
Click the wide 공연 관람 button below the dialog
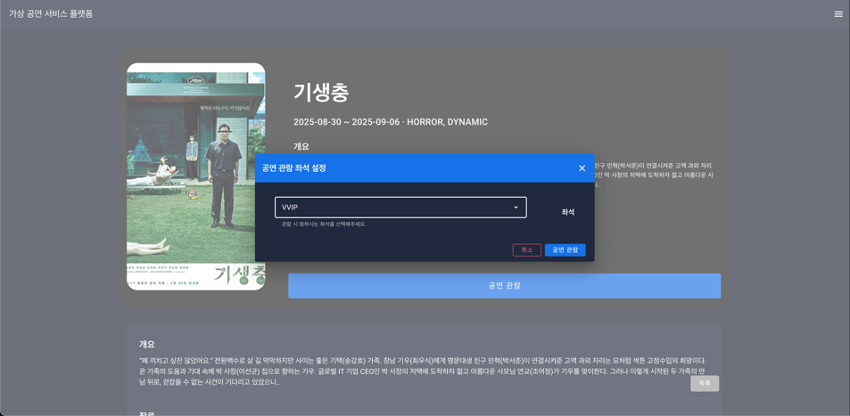504,286
